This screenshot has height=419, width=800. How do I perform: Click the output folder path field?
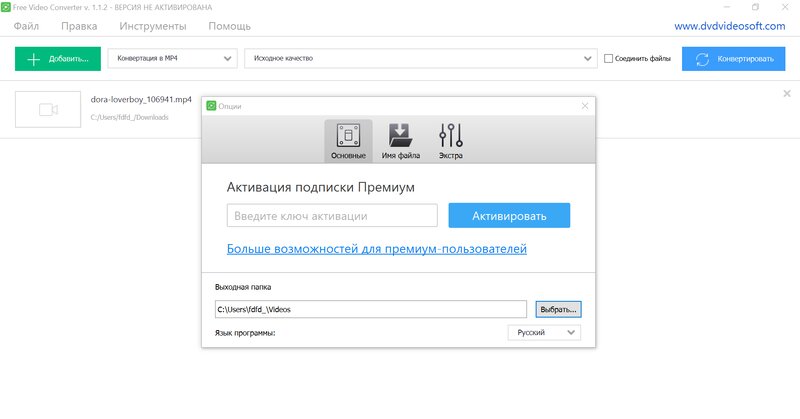(371, 309)
